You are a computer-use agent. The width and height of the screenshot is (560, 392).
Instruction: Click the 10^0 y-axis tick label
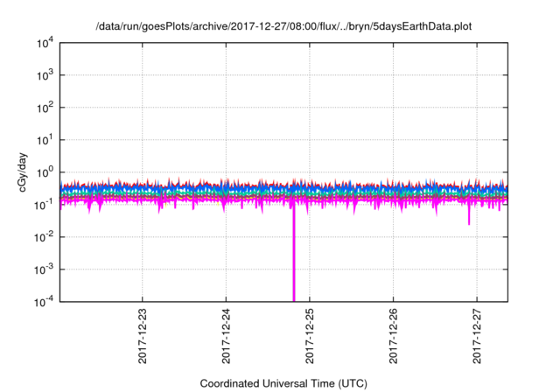pyautogui.click(x=45, y=172)
